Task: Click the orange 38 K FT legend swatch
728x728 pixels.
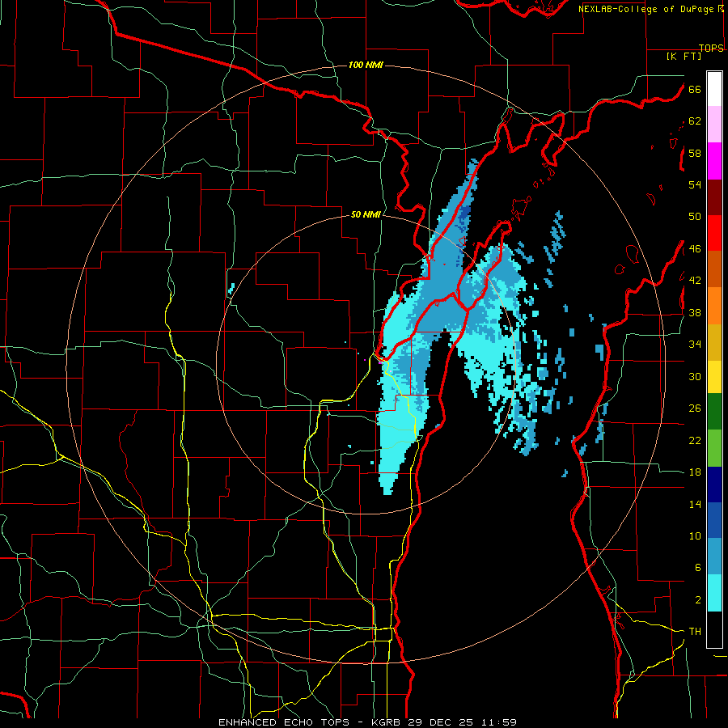Action: (x=714, y=306)
